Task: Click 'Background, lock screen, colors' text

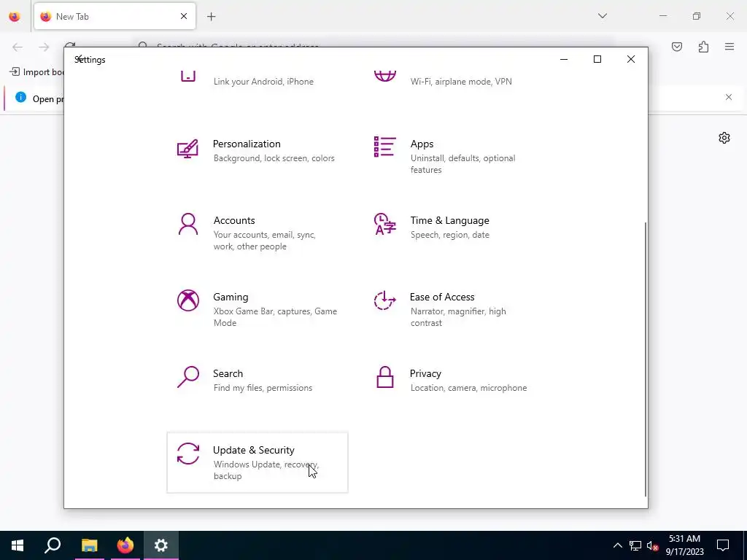Action: pyautogui.click(x=274, y=158)
